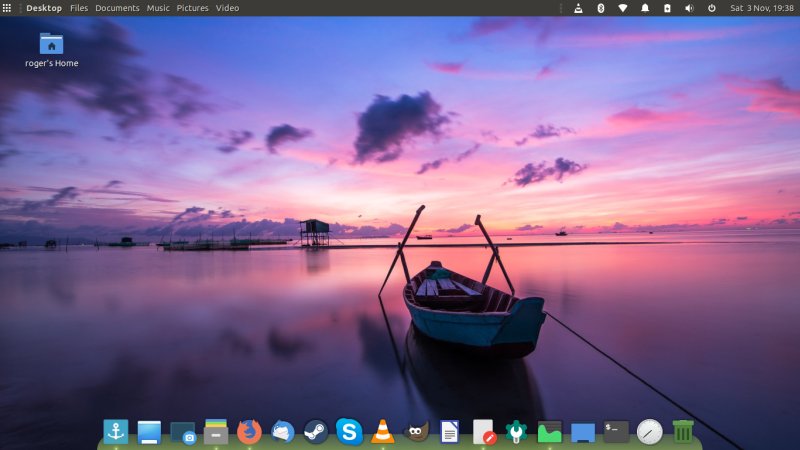Show notifications from the bell indicator

pos(645,8)
